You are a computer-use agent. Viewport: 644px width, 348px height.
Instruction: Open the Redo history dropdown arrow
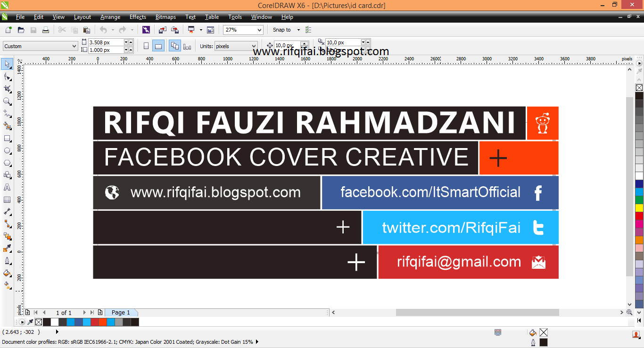tap(132, 30)
